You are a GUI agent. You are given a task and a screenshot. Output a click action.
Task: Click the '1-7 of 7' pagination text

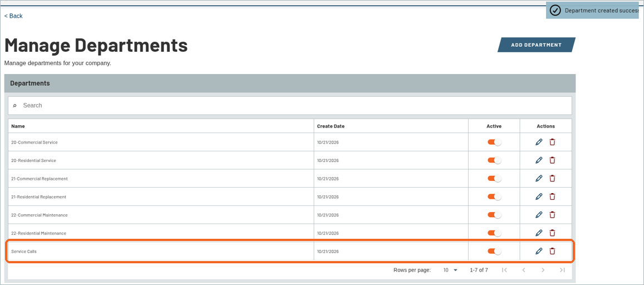(479, 270)
